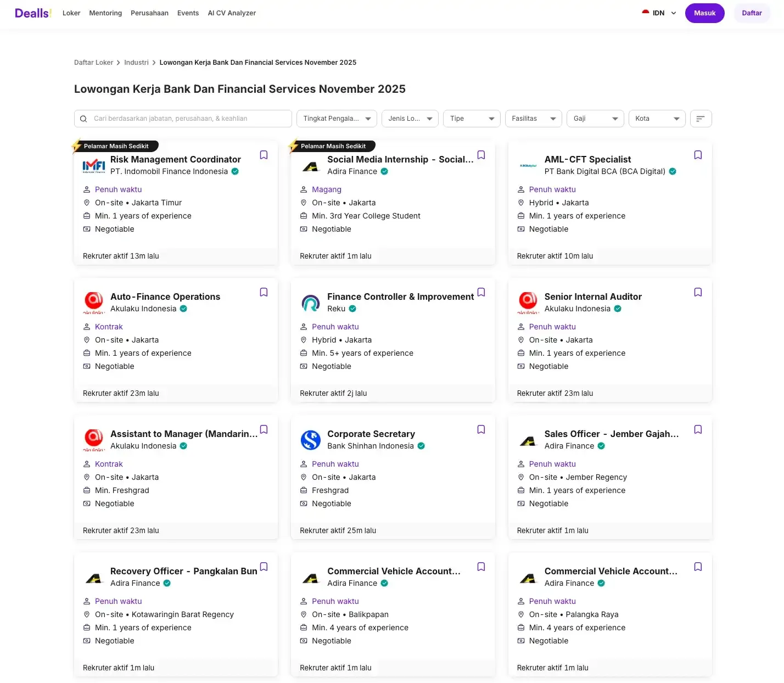Open the sort options icon button
The width and height of the screenshot is (784, 683).
700,119
